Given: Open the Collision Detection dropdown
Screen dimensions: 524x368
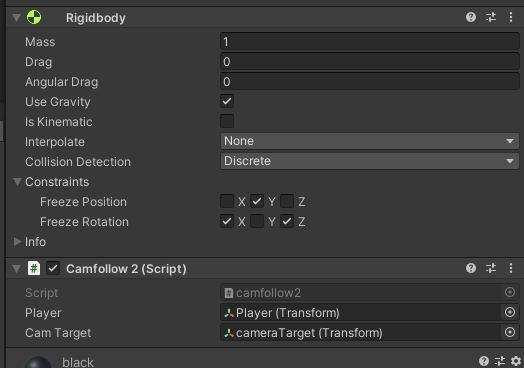Looking at the screenshot, I should point(370,161).
